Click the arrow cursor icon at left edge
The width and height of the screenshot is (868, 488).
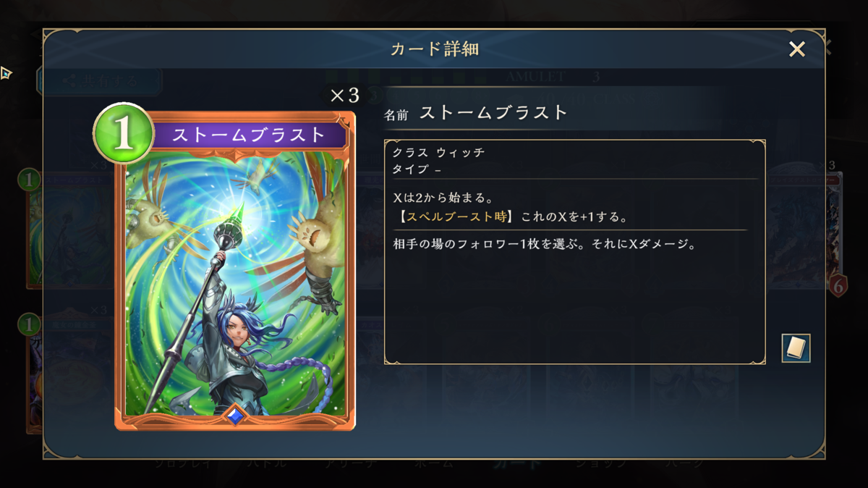6,72
